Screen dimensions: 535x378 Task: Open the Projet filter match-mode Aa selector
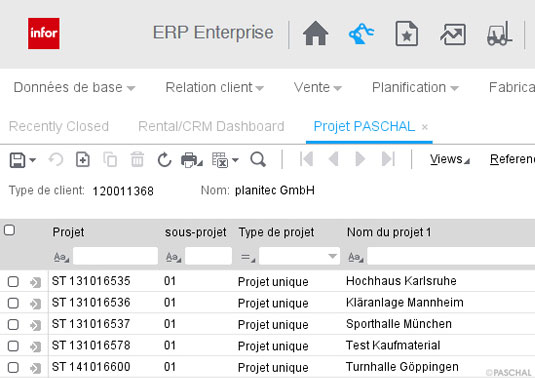[61, 257]
